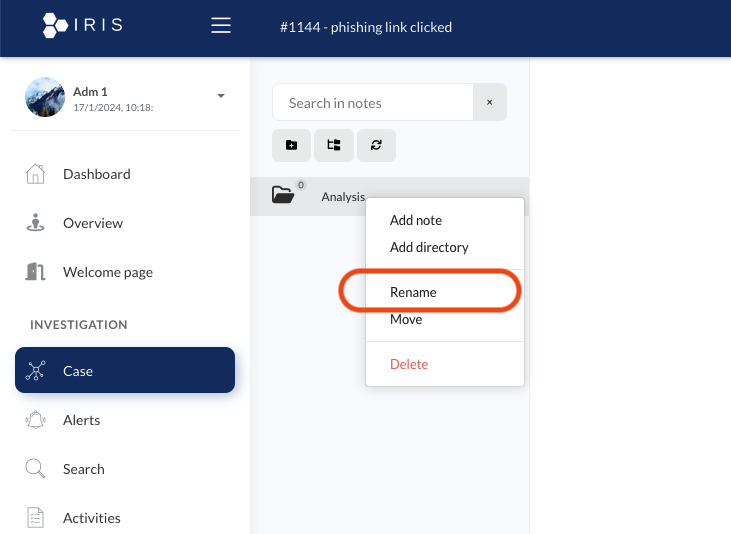731x534 pixels.
Task: Click the Analysis note count badge 0
Action: pyautogui.click(x=301, y=185)
